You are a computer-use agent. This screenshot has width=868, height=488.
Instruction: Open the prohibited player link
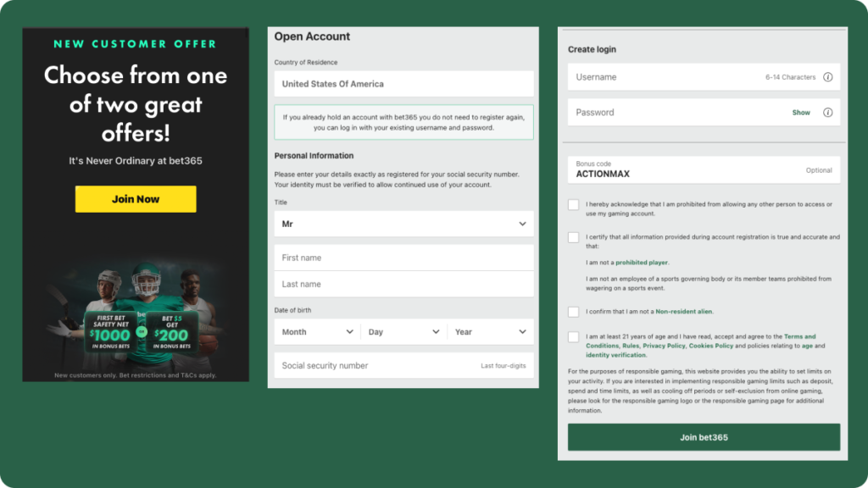pos(642,263)
